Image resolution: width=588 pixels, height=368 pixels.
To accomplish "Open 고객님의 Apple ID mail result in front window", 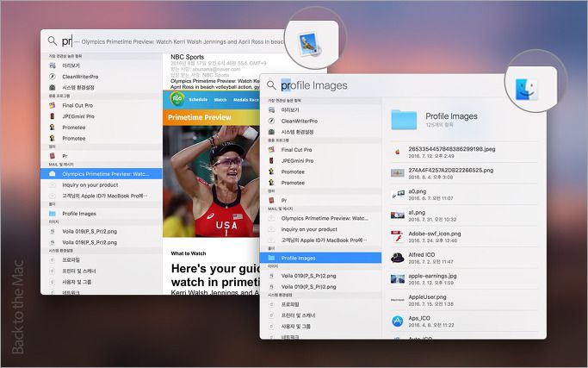I will click(x=320, y=240).
